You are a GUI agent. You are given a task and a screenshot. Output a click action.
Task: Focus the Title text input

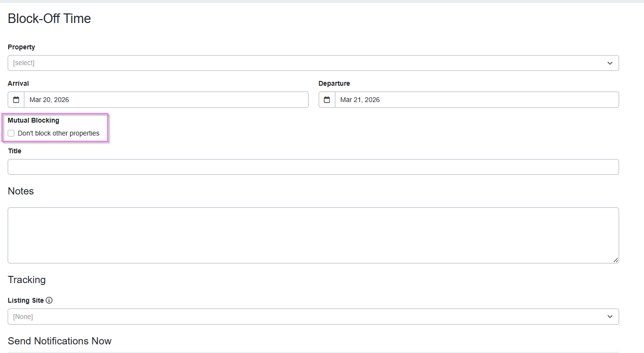pos(313,167)
